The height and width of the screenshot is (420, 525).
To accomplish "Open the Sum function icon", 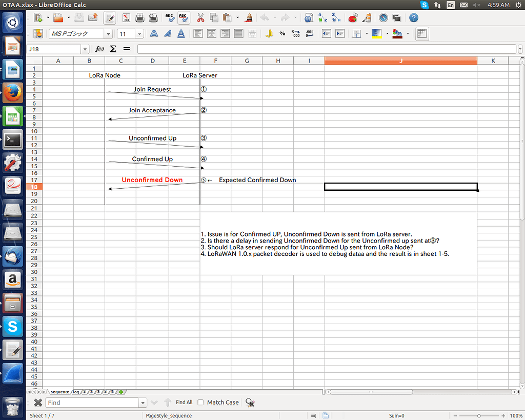I will 113,49.
